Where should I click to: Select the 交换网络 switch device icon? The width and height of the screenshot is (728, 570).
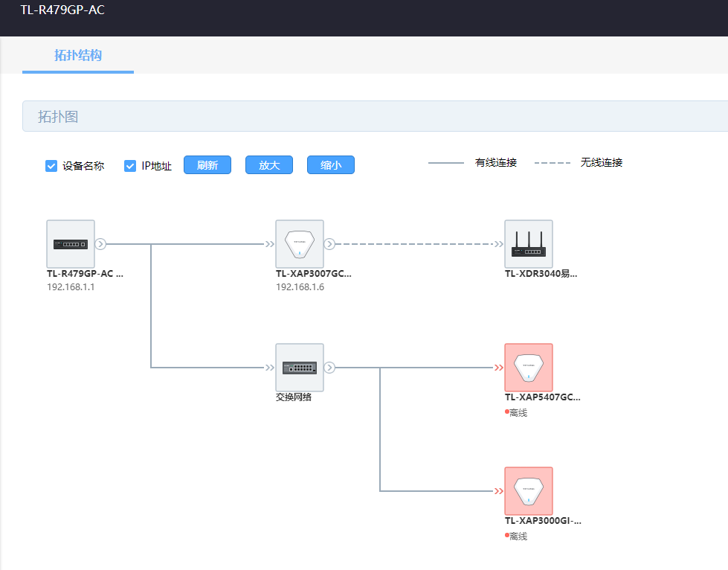pos(300,368)
